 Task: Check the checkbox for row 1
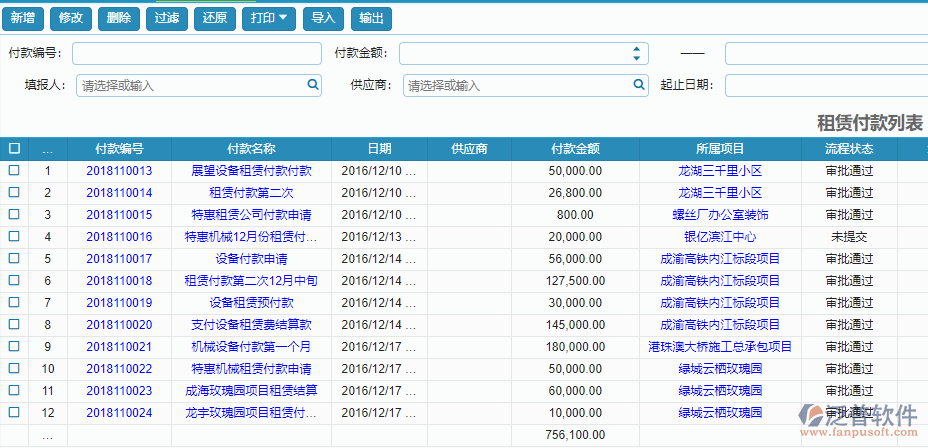pos(14,170)
